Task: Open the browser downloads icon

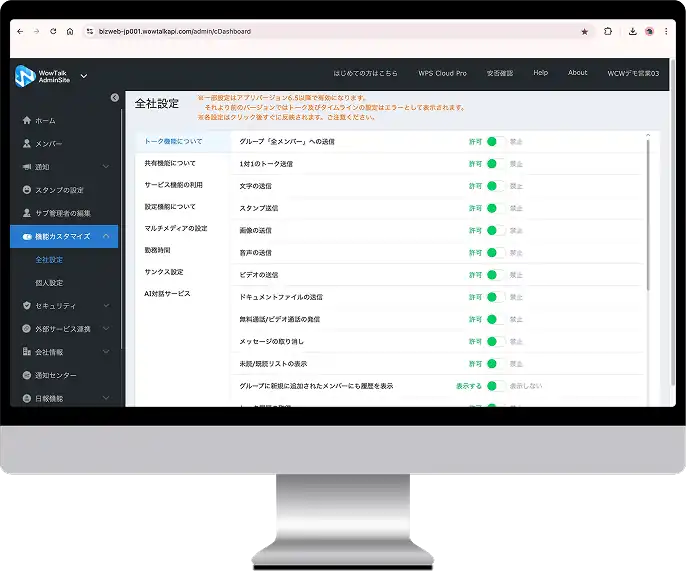Action: click(x=632, y=32)
